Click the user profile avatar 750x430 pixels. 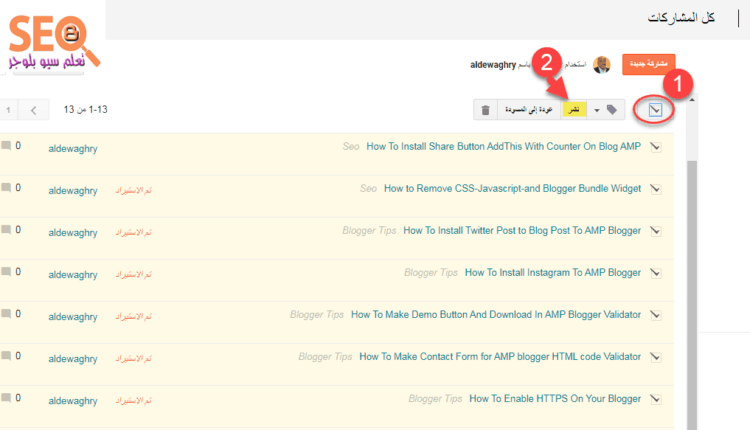point(602,65)
